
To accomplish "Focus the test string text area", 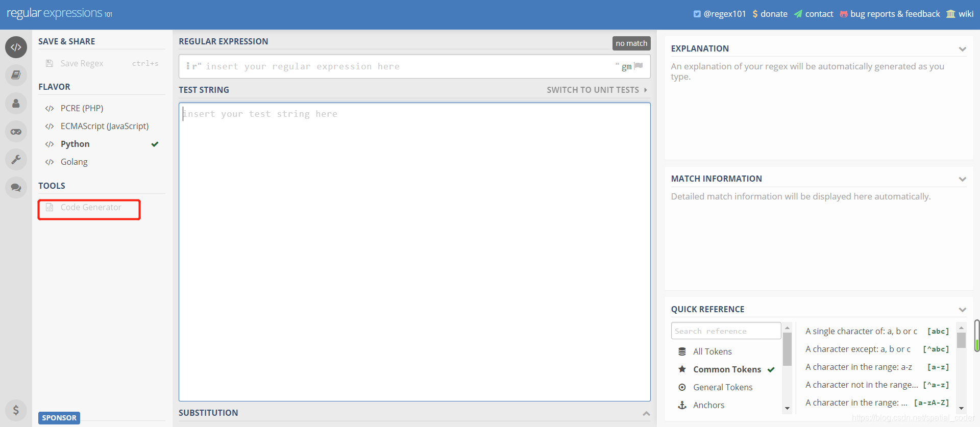I will coord(414,252).
